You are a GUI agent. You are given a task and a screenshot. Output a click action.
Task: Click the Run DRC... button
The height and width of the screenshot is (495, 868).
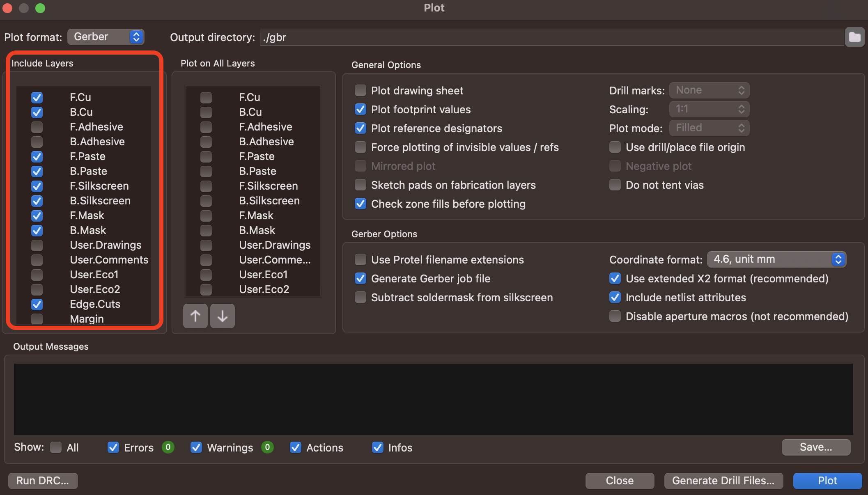point(43,481)
